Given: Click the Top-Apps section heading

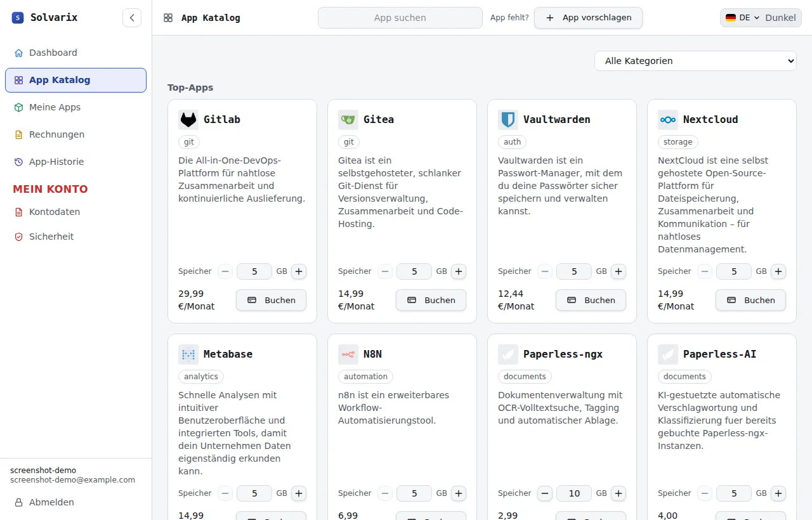Looking at the screenshot, I should tap(190, 88).
